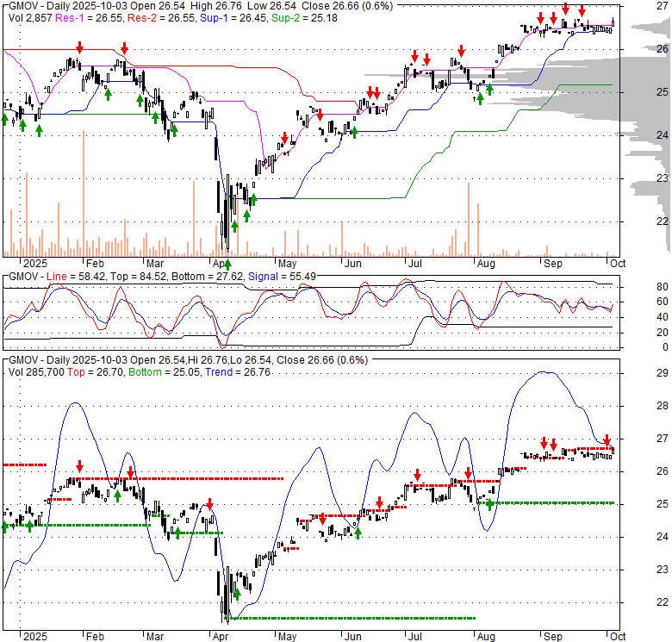
Task: Click the Aug label on top chart time axis
Action: (x=486, y=264)
